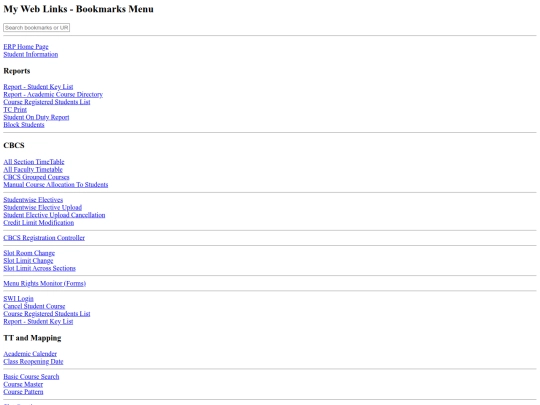Open the ERP Home Page link
The width and height of the screenshot is (540, 405).
[x=26, y=47]
